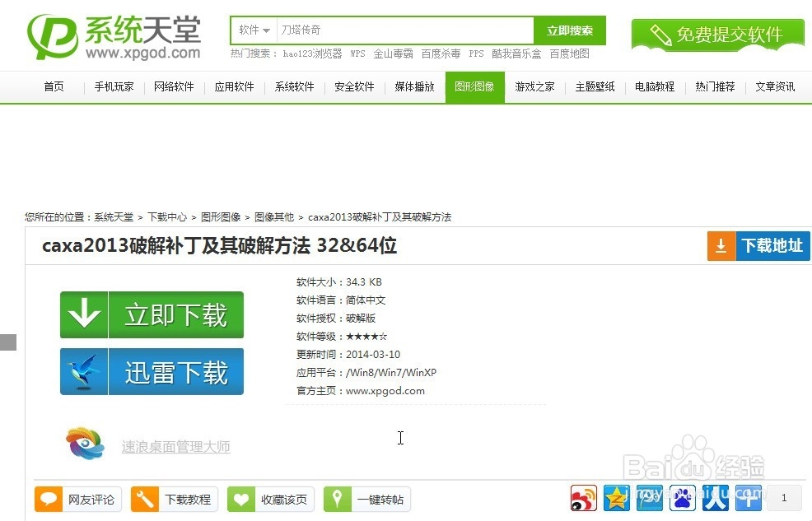Image resolution: width=812 pixels, height=521 pixels.
Task: Open the 媒体播放 navigation item
Action: 414,86
